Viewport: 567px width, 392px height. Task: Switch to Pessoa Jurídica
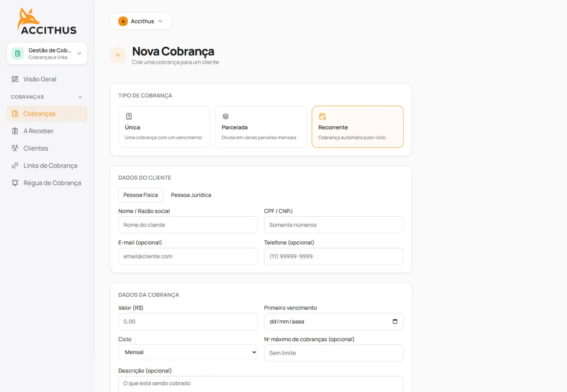(x=191, y=195)
